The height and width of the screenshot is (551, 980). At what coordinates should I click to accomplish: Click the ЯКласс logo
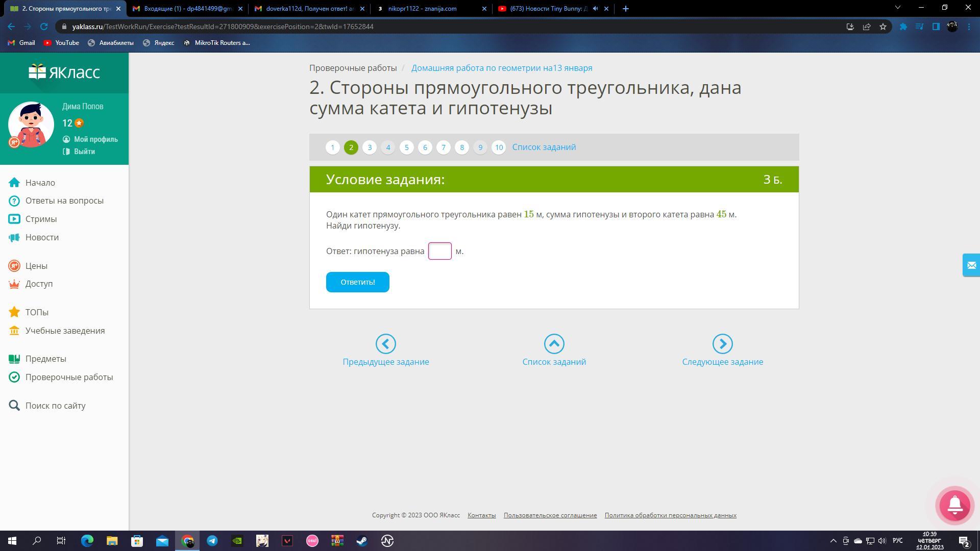pos(64,72)
